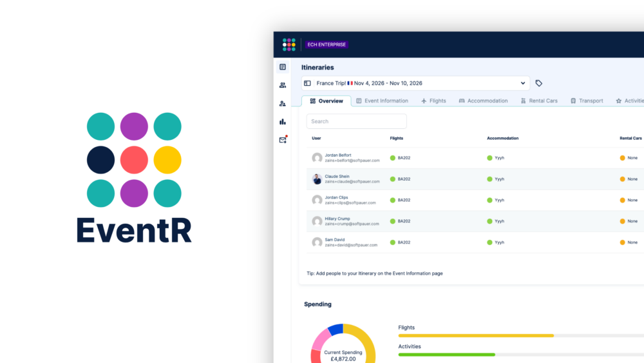Screen dimensions: 644x363
Task: Click None rental car in Jordan Clips row
Action: pos(629,201)
